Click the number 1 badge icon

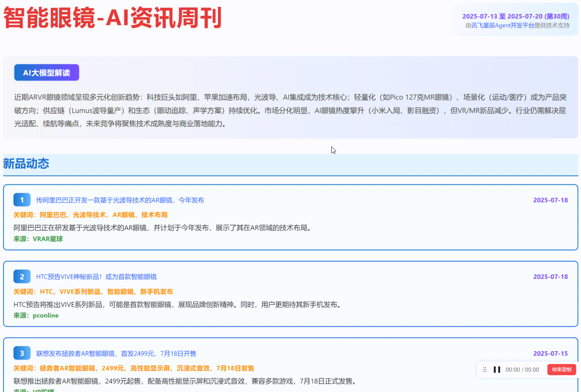pyautogui.click(x=22, y=200)
